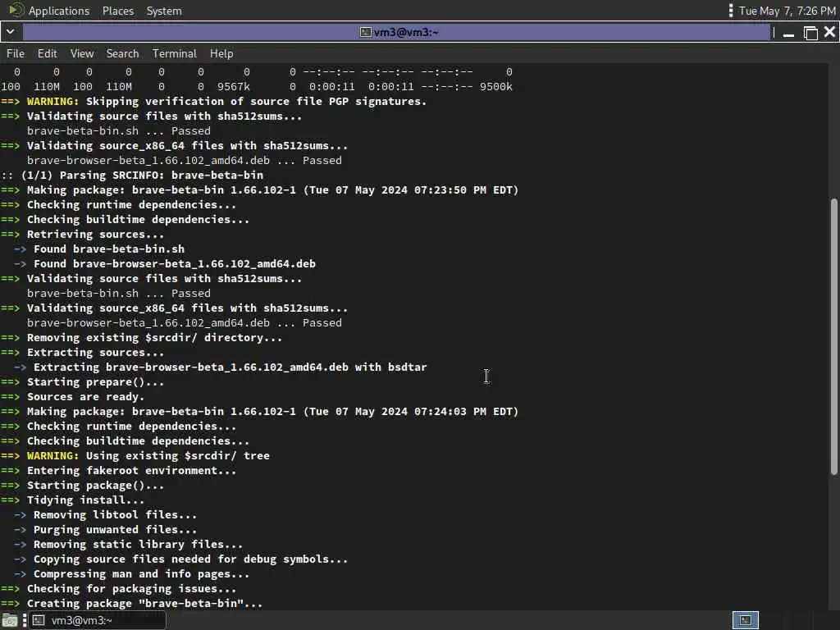
Task: Click 'Entering fakeroot environment...' line
Action: coord(118,470)
